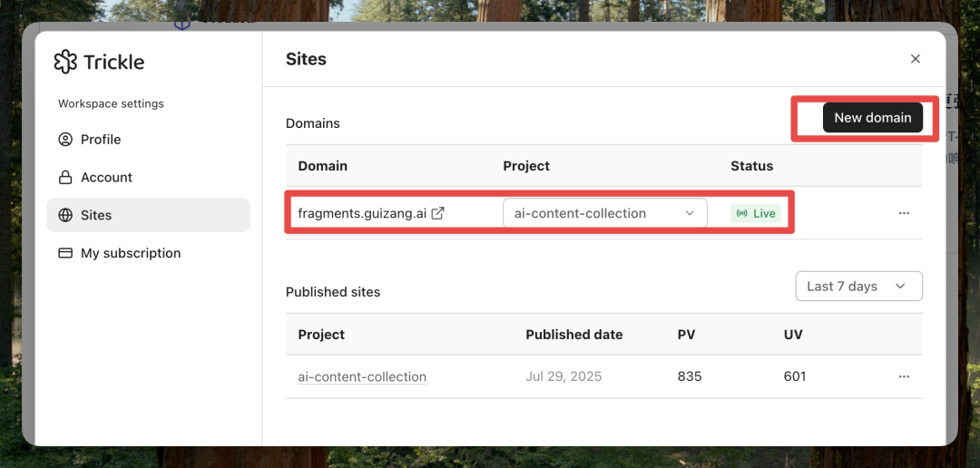Click the Live status badge

(756, 214)
